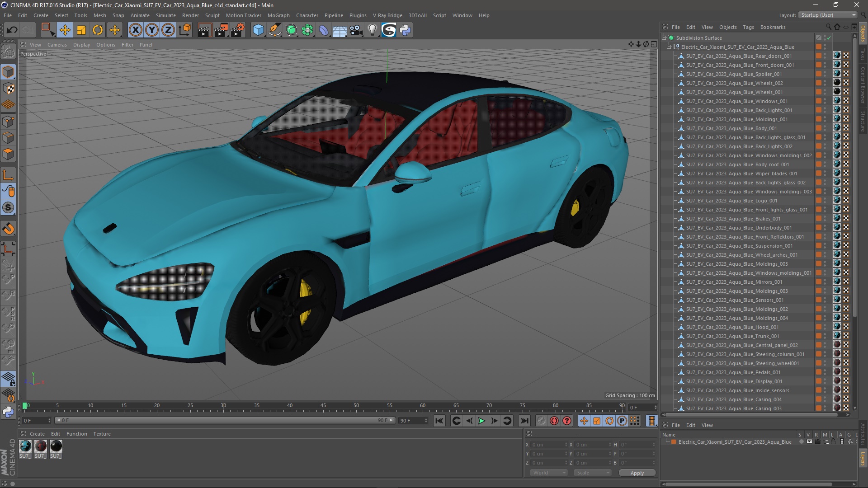The image size is (868, 488).
Task: Select SU7_EV_Car_2023_Aqua_Blue_Spoiler_001 object
Action: [x=733, y=74]
